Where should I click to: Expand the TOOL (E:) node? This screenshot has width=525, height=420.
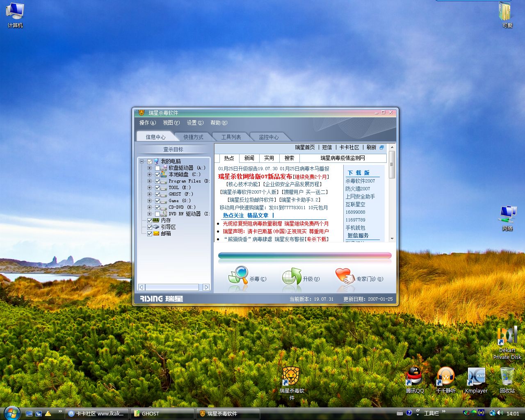coord(150,188)
